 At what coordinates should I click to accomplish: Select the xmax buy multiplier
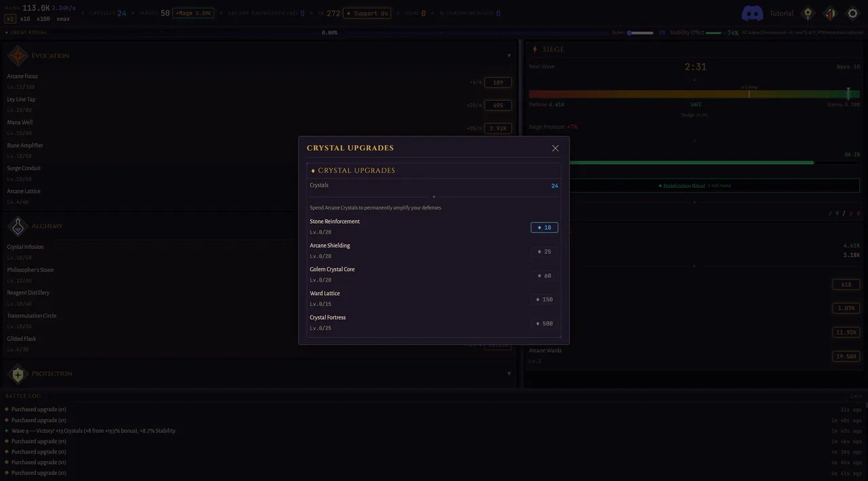click(x=63, y=19)
